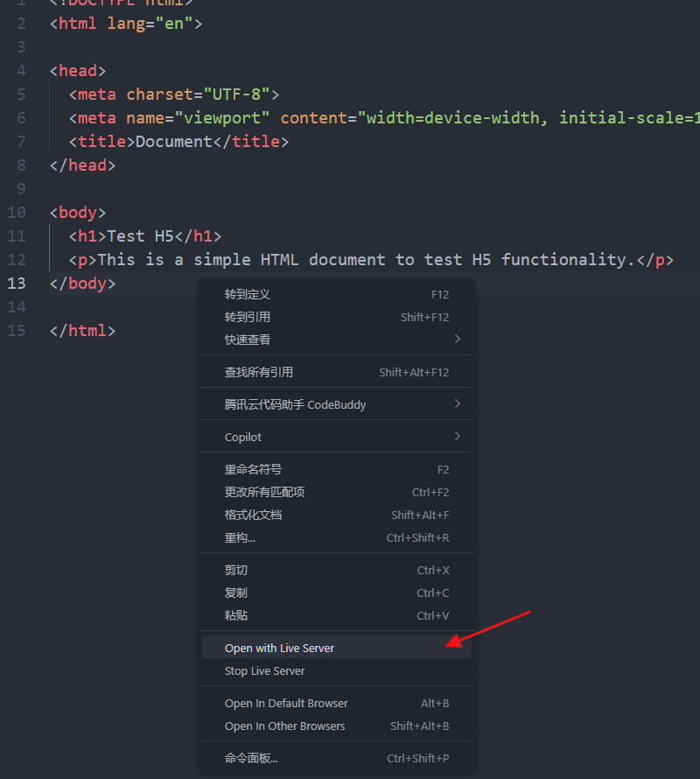
Task: Expand the CodeBuddy submenu chevron
Action: 457,404
